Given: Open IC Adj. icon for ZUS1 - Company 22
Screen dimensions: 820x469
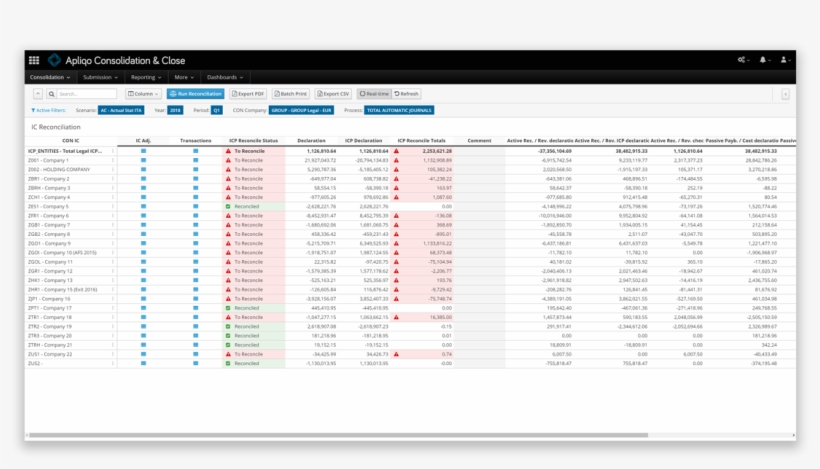Looking at the screenshot, I should (x=143, y=354).
